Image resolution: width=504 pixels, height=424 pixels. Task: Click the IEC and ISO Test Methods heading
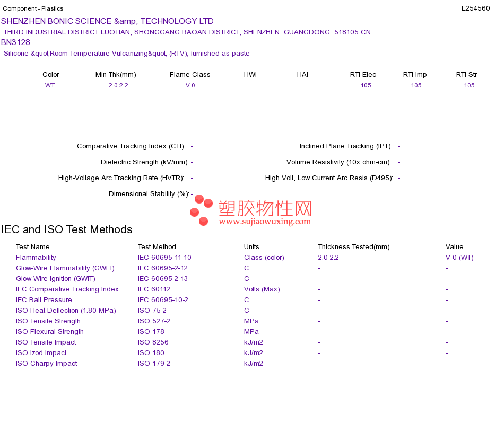pyautogui.click(x=67, y=229)
